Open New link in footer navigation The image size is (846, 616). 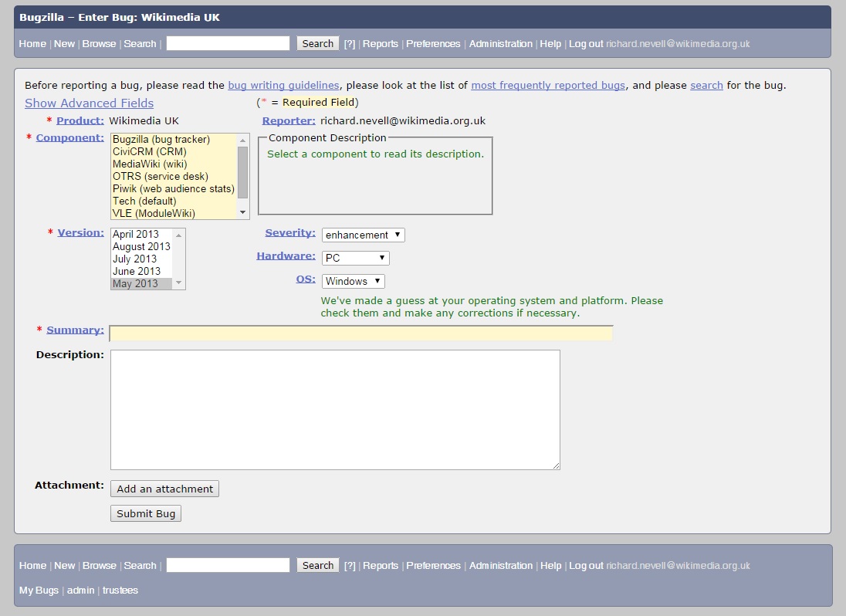point(64,565)
